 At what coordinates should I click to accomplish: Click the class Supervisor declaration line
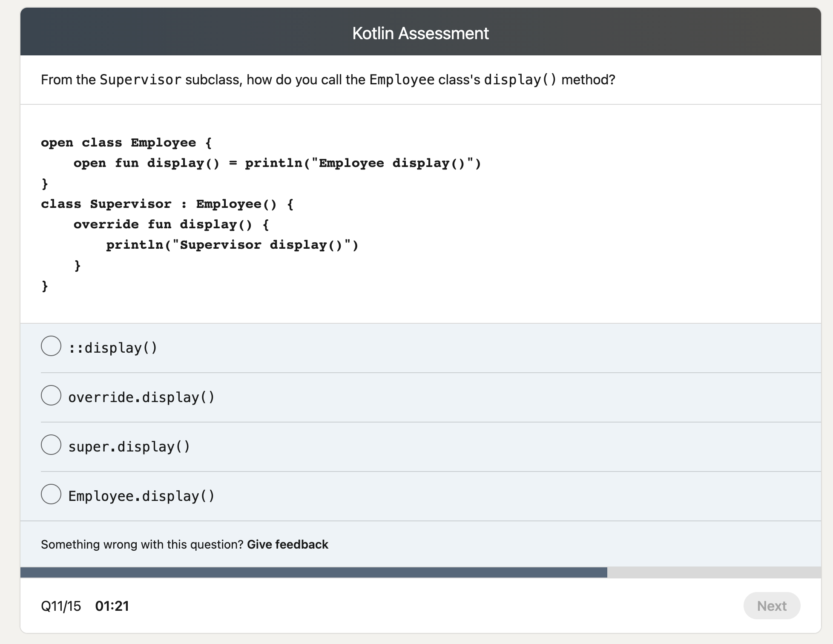167,204
